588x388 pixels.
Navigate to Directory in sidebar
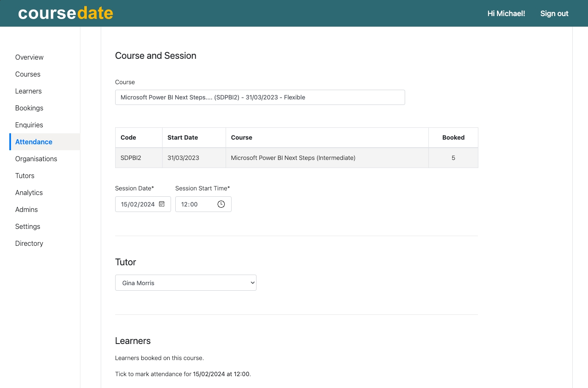[29, 243]
